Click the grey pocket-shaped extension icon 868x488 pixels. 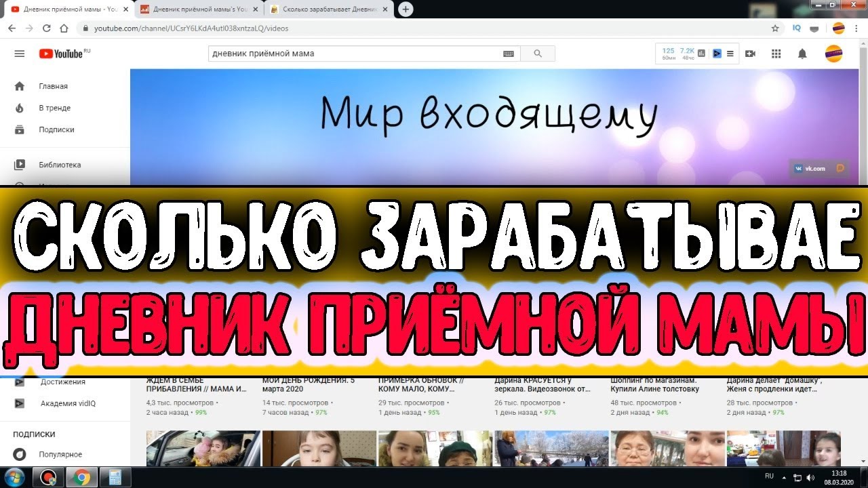pos(814,28)
